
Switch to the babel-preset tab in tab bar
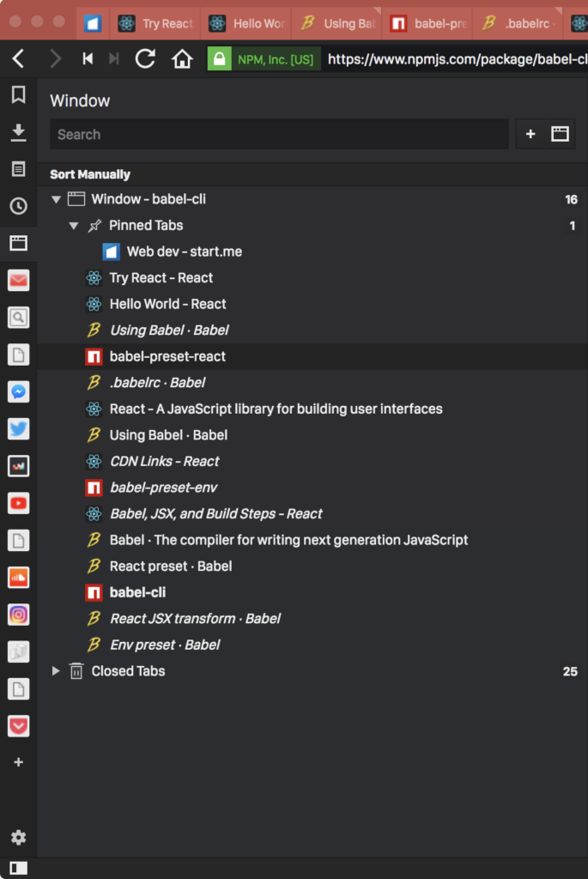click(x=427, y=23)
